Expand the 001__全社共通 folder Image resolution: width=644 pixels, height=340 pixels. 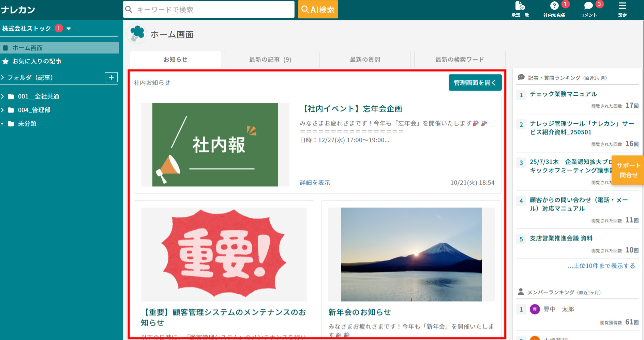(3, 96)
